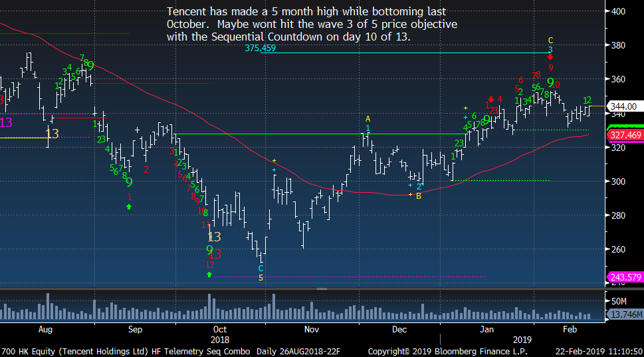Screen dimensions: 644x357
Task: Select the 22-Feb-2019 11:10:50 timestamp
Action: tap(599, 352)
